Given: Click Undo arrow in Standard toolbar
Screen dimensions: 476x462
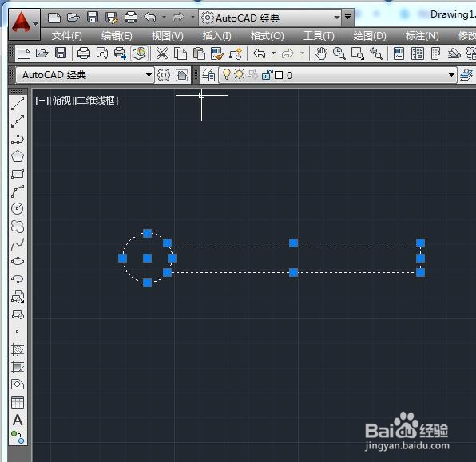Looking at the screenshot, I should (x=260, y=53).
